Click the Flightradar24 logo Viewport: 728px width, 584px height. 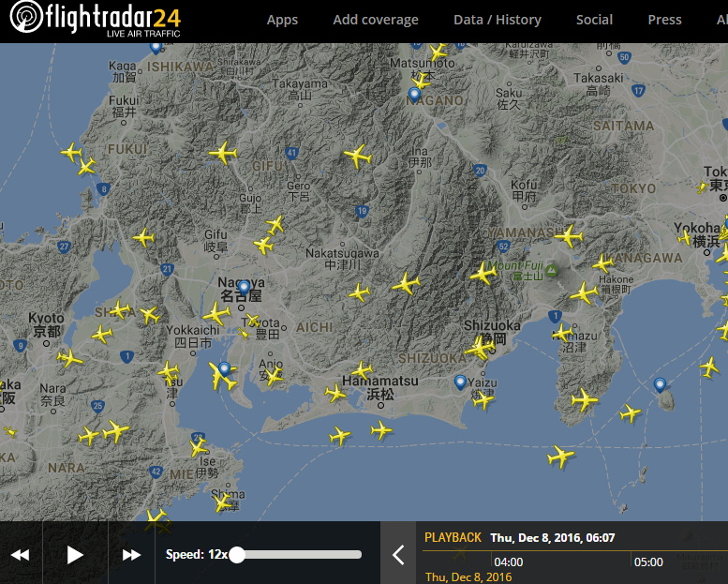[x=96, y=21]
